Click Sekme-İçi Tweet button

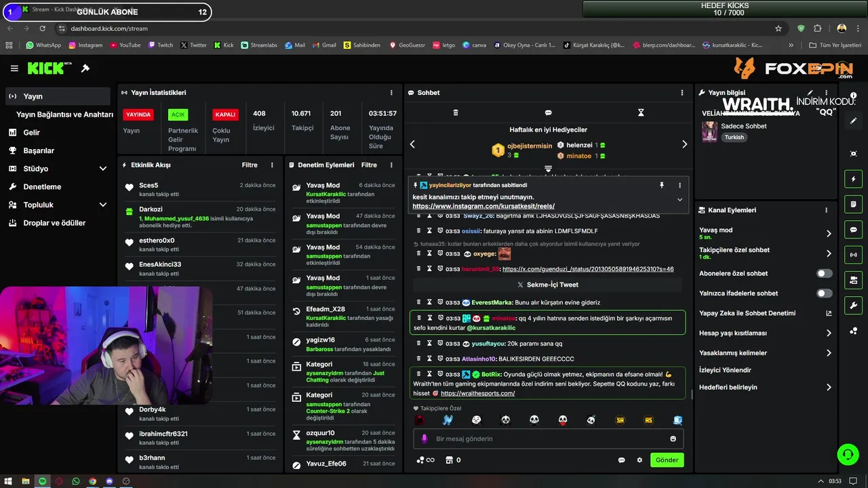548,285
